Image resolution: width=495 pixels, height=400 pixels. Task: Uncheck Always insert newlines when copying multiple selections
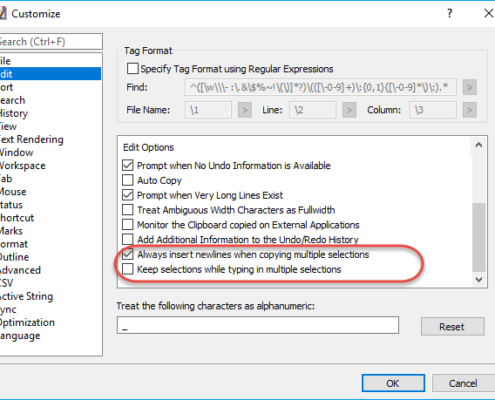point(128,254)
